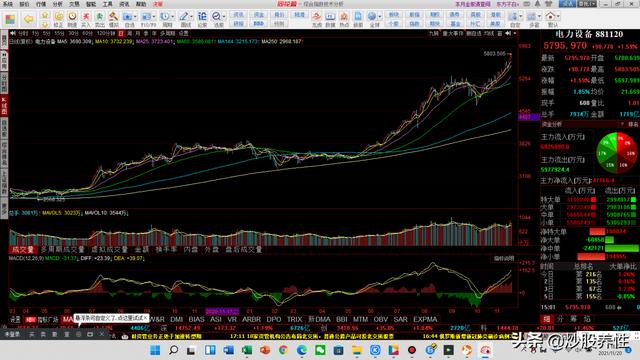Click the green 卖出 (sell) icon

coord(100,16)
